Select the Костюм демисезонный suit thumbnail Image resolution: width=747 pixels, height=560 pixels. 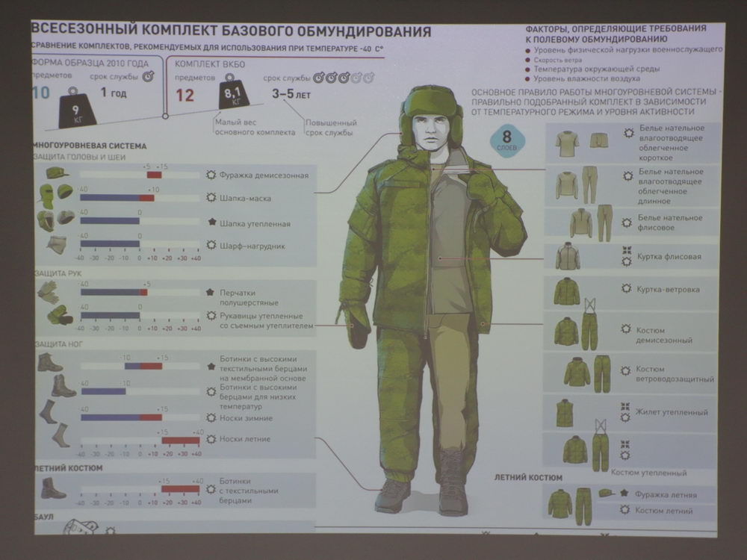(576, 329)
